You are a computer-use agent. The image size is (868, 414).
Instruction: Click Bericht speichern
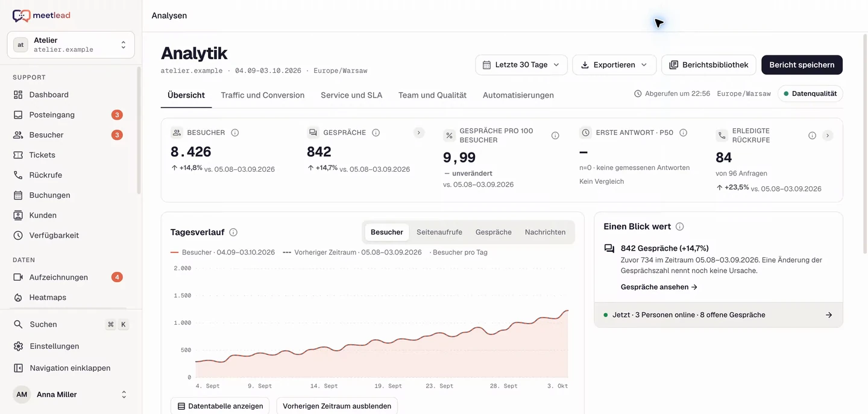click(x=802, y=64)
